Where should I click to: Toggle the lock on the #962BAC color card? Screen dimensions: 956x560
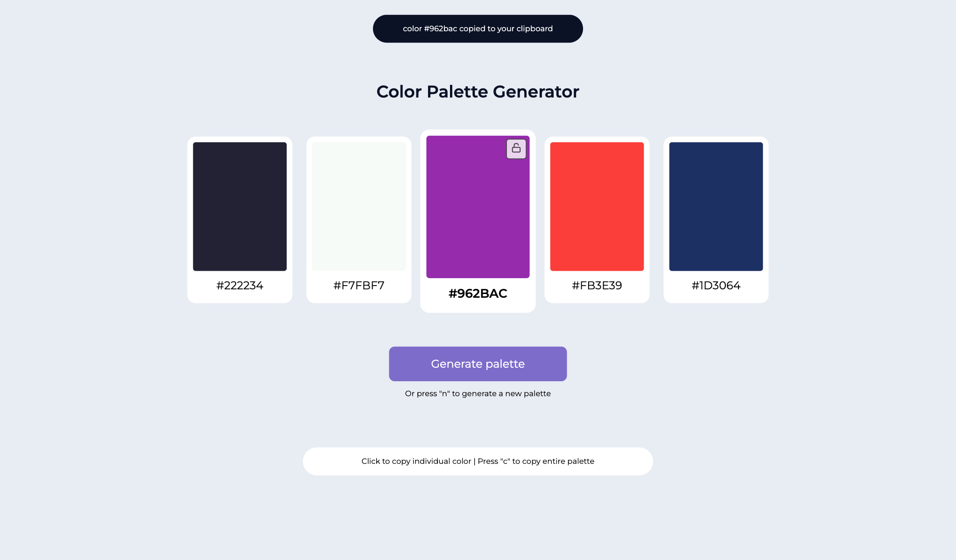[x=516, y=148]
